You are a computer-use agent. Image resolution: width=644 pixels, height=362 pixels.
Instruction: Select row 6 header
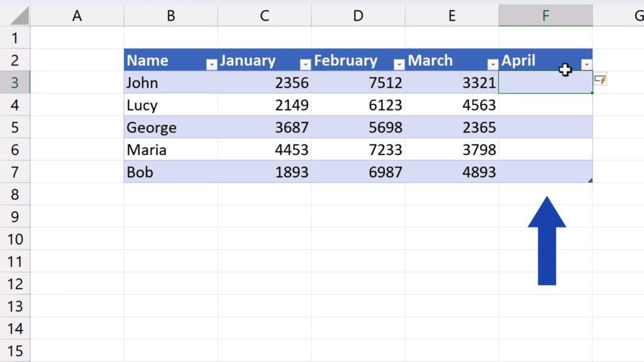click(x=15, y=150)
